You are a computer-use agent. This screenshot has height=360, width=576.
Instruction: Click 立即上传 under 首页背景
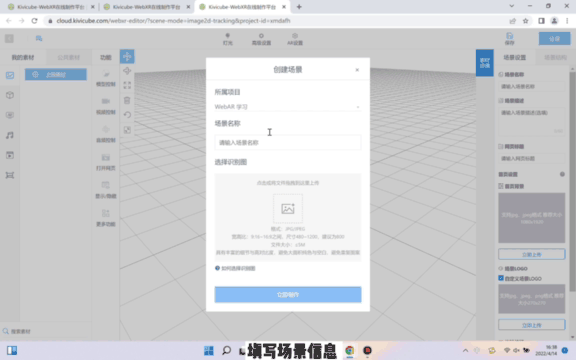532,254
